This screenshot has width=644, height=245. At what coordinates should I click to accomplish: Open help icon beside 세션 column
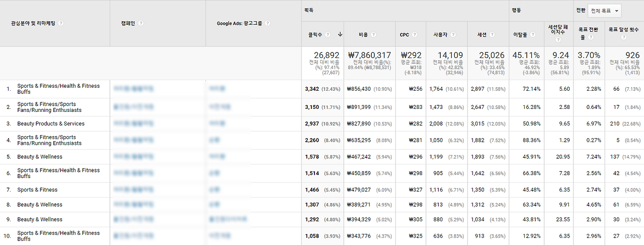[492, 35]
